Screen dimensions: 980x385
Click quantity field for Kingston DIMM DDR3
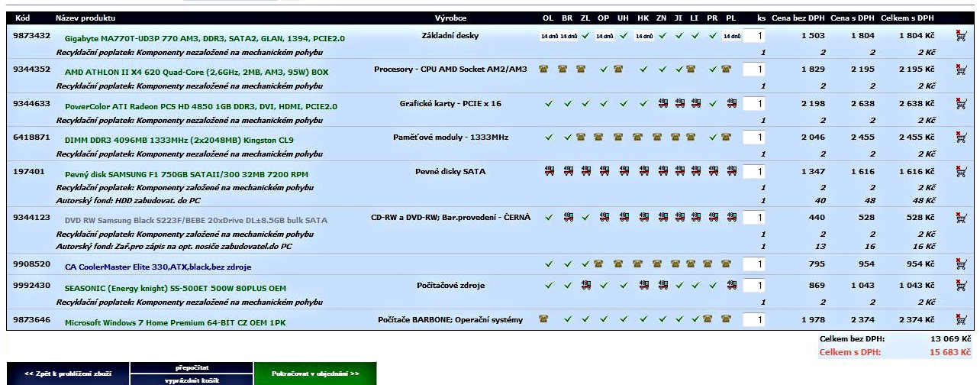(754, 137)
